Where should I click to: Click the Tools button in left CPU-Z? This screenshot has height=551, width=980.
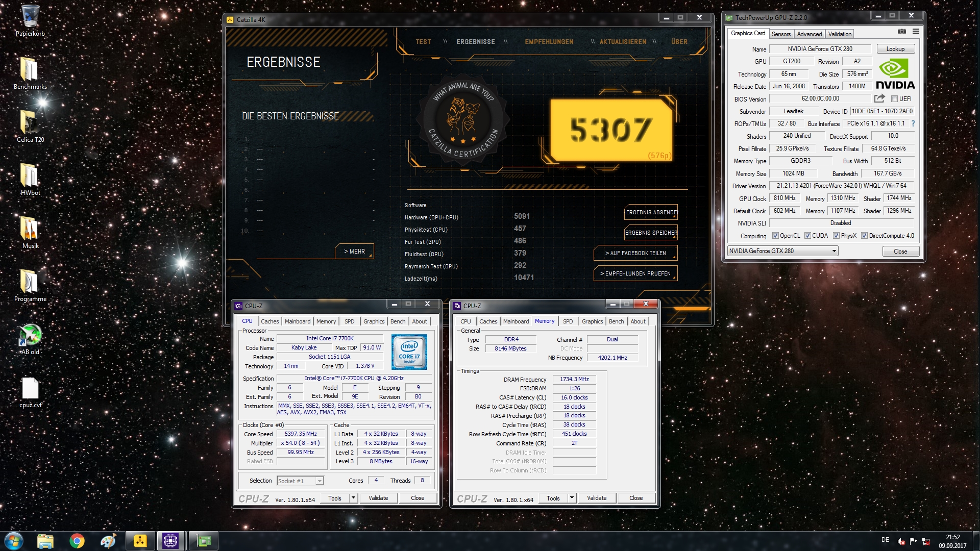pos(335,498)
